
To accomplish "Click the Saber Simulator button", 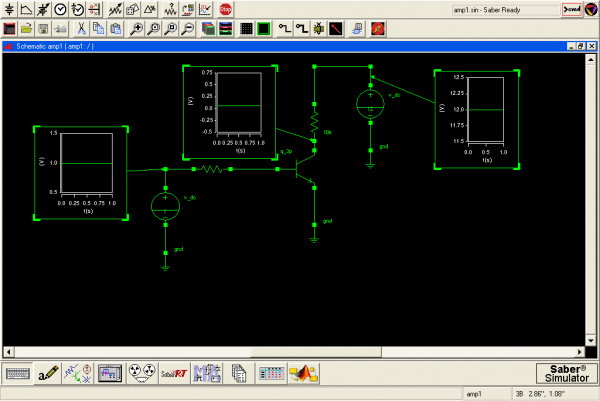I will pyautogui.click(x=566, y=373).
